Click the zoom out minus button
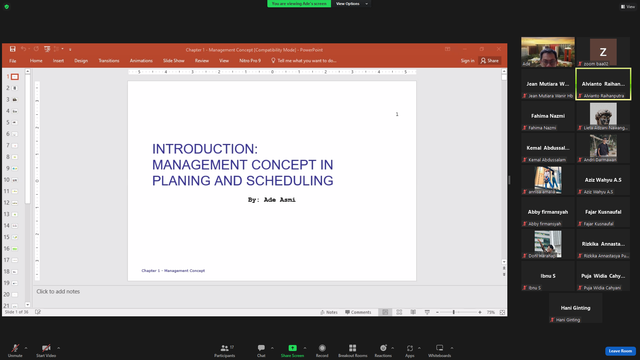This screenshot has width=640, height=360. (437, 312)
